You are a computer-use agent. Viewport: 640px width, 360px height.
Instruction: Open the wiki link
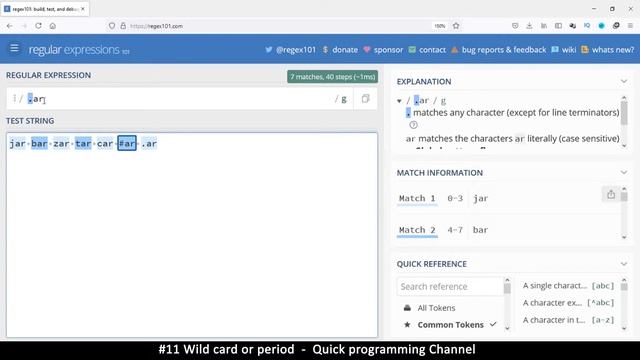click(x=563, y=50)
